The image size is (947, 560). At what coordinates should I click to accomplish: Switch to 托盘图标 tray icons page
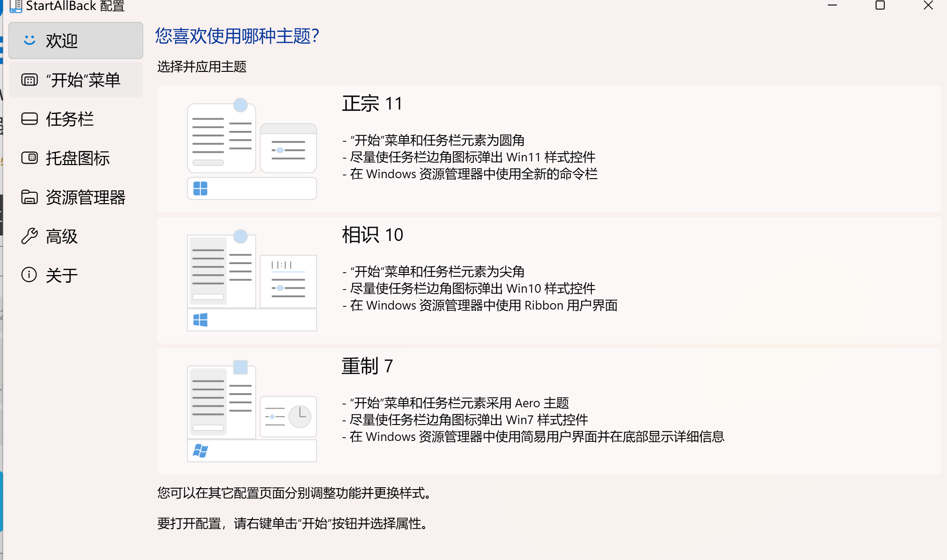point(76,158)
